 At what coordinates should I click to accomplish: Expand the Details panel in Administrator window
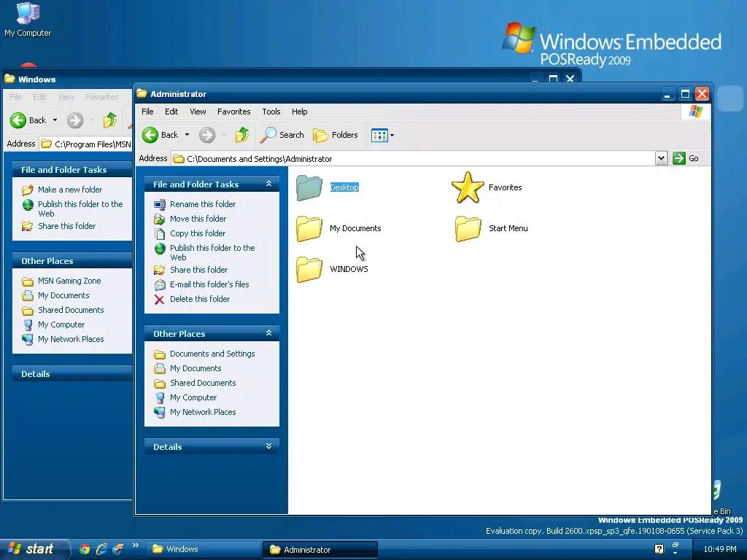(268, 446)
